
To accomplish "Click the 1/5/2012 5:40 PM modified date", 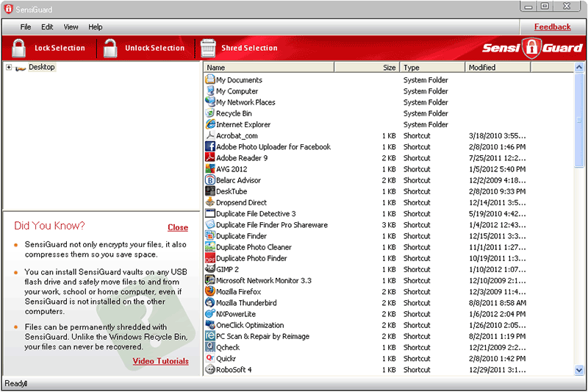I will 497,169.
